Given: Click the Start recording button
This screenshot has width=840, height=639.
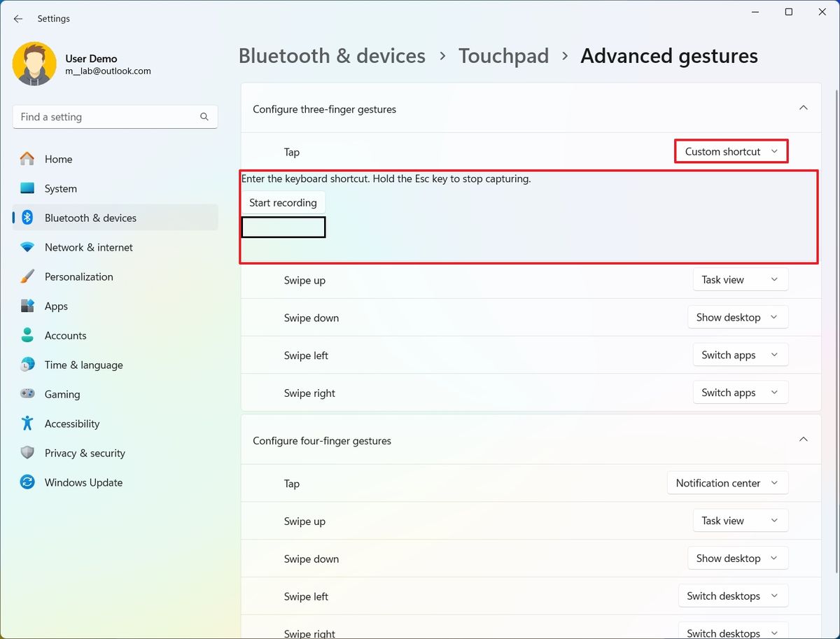Looking at the screenshot, I should point(283,202).
